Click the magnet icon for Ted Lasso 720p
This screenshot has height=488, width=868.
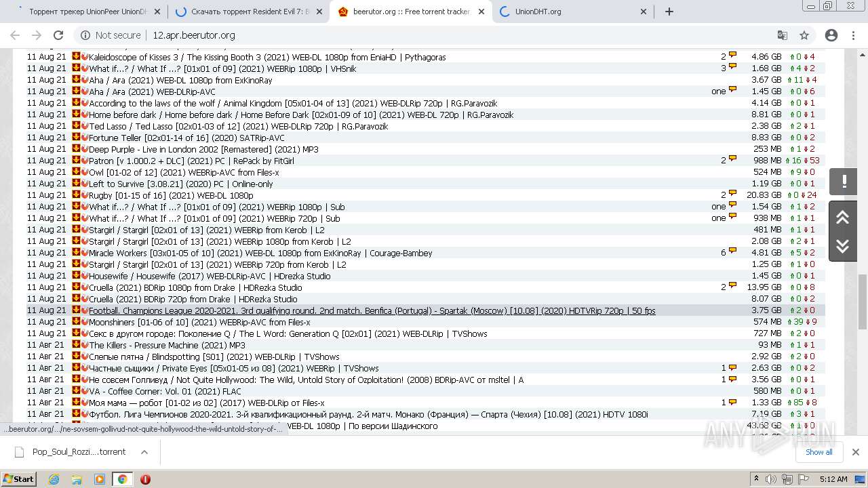pos(85,126)
